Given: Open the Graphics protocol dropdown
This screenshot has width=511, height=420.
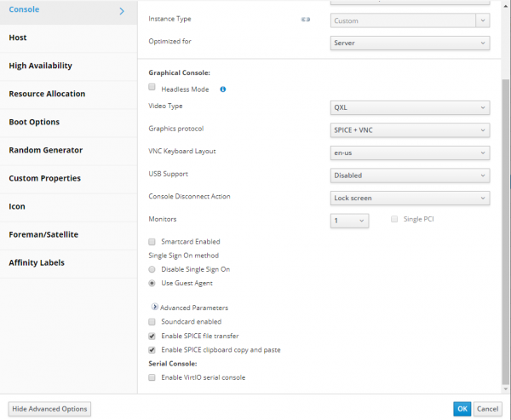Looking at the screenshot, I should 410,130.
